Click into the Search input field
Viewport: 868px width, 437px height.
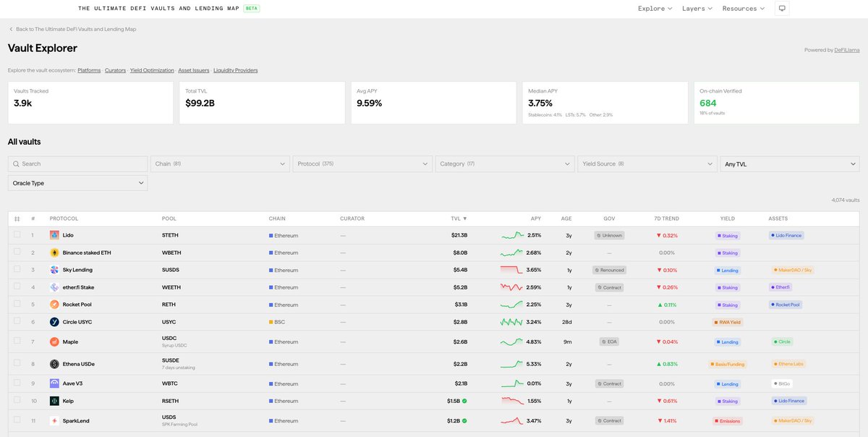click(x=77, y=164)
